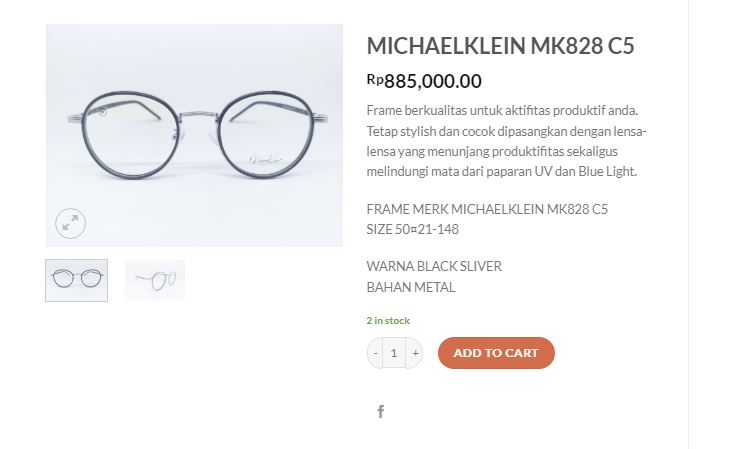
Task: Click the image zoom expand icon
Action: [x=70, y=224]
